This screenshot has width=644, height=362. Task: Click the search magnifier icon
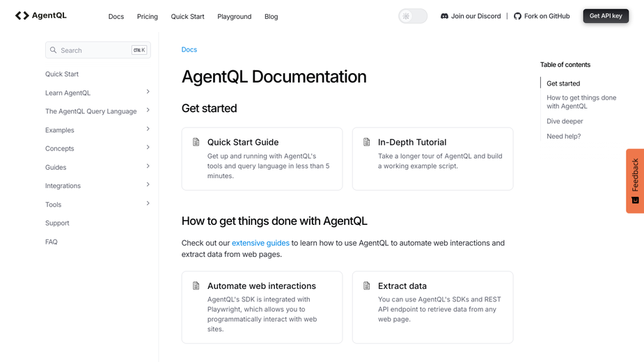(54, 50)
